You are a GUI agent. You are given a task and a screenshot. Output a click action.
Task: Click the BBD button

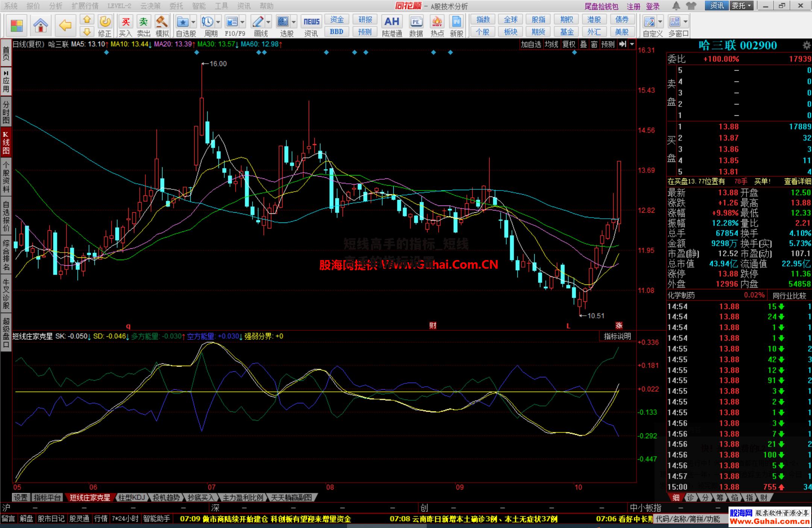point(336,32)
